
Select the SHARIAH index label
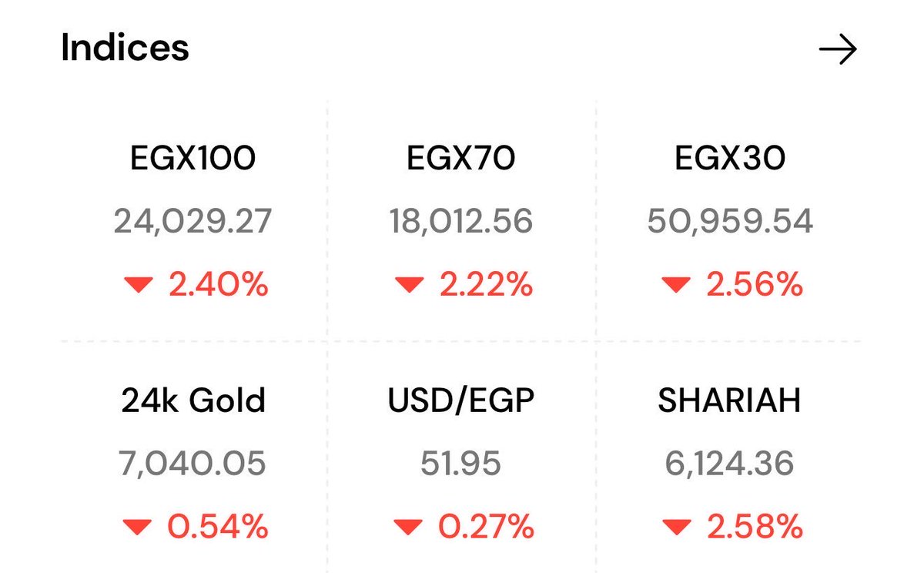[729, 401]
